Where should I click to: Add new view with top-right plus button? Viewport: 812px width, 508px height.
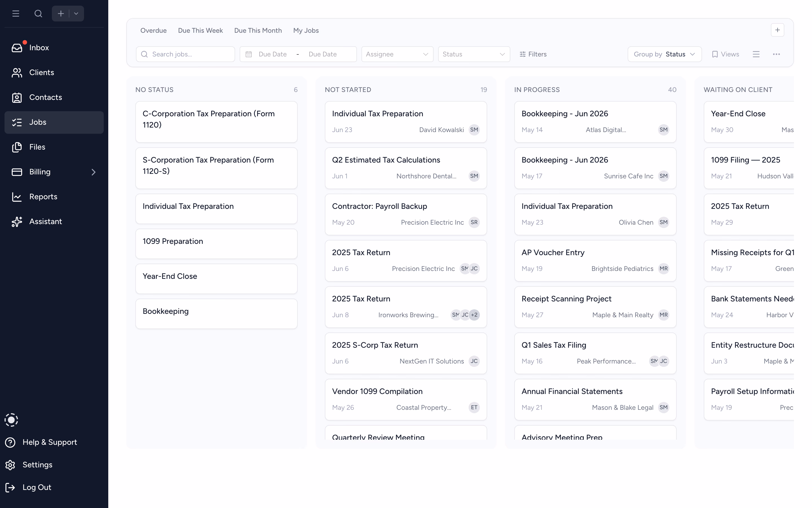[777, 30]
